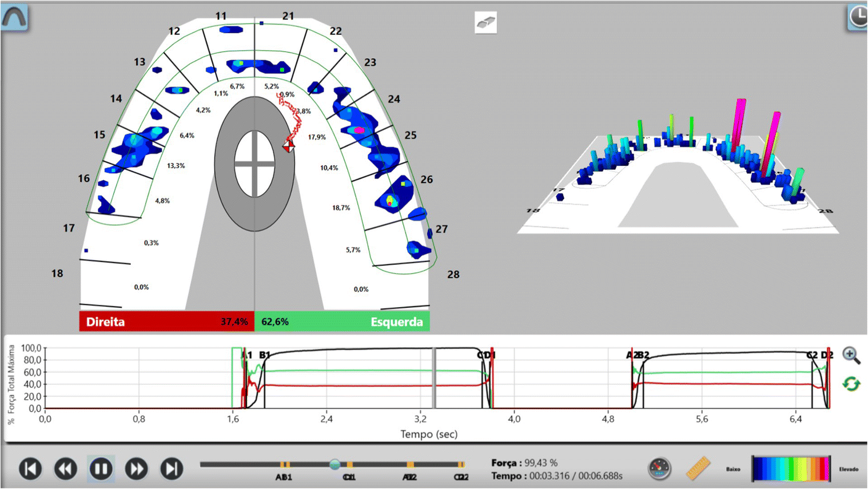868x489 pixels.
Task: Click the Baixo legend label
Action: coord(734,469)
